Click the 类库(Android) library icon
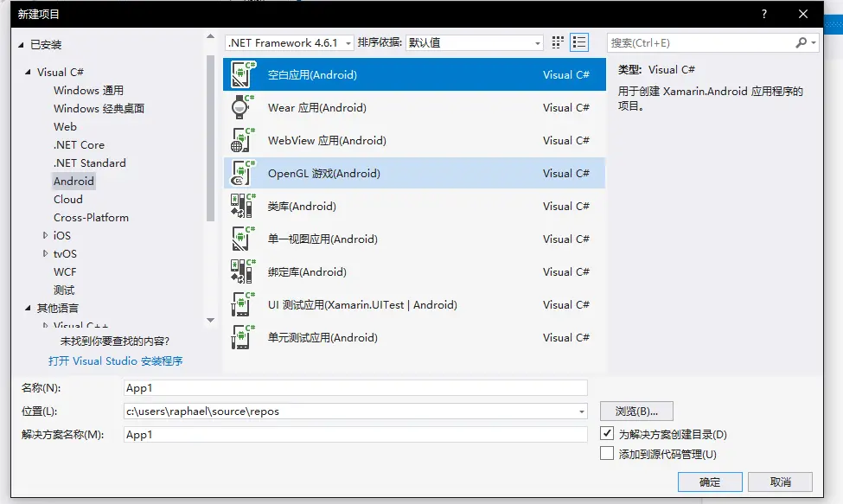 pyautogui.click(x=243, y=206)
